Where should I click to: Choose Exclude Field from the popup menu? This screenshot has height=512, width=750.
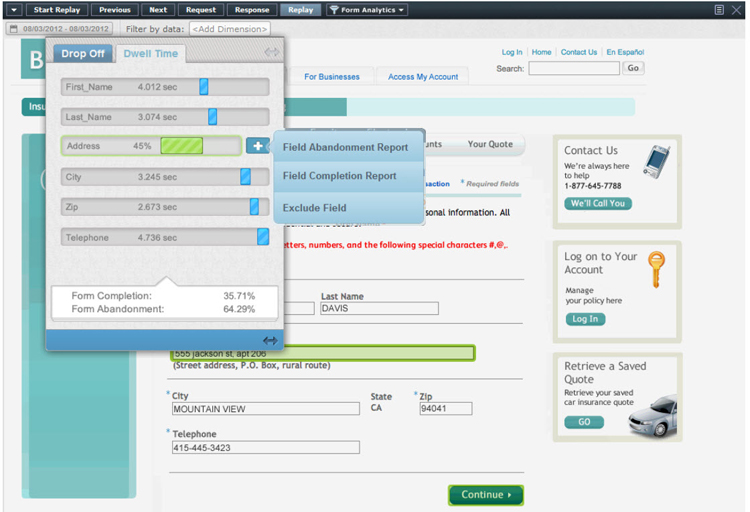pyautogui.click(x=314, y=207)
